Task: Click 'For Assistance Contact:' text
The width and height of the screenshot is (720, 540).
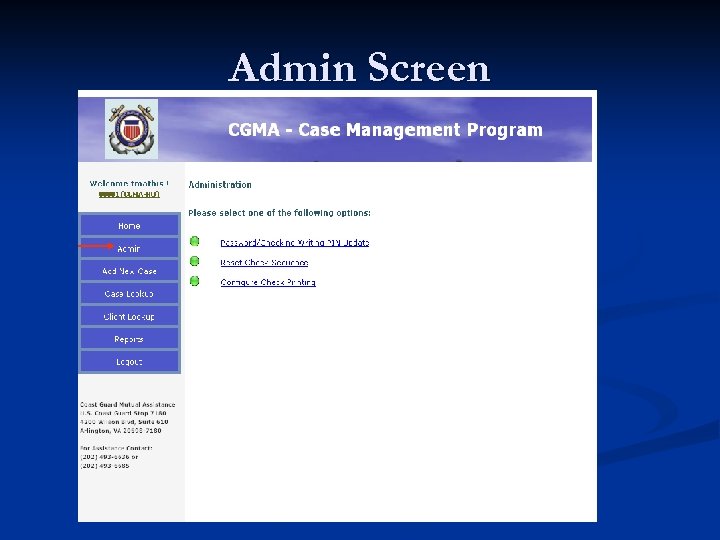Action: (x=116, y=448)
